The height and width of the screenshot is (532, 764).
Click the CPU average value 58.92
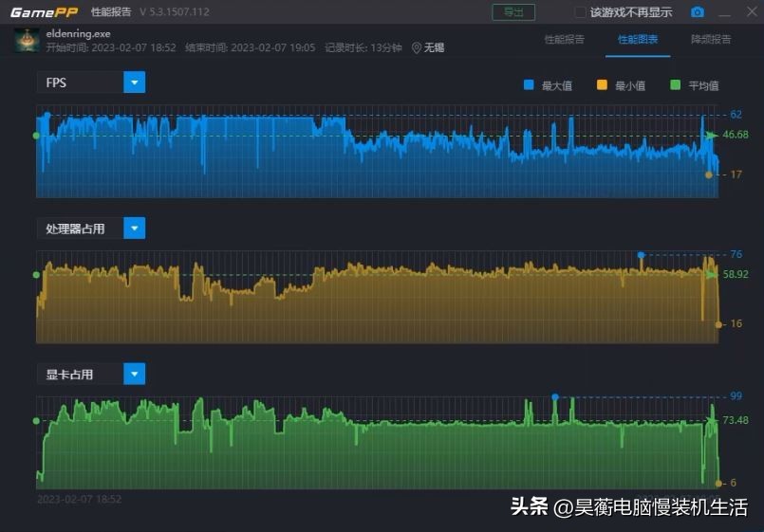coord(736,274)
